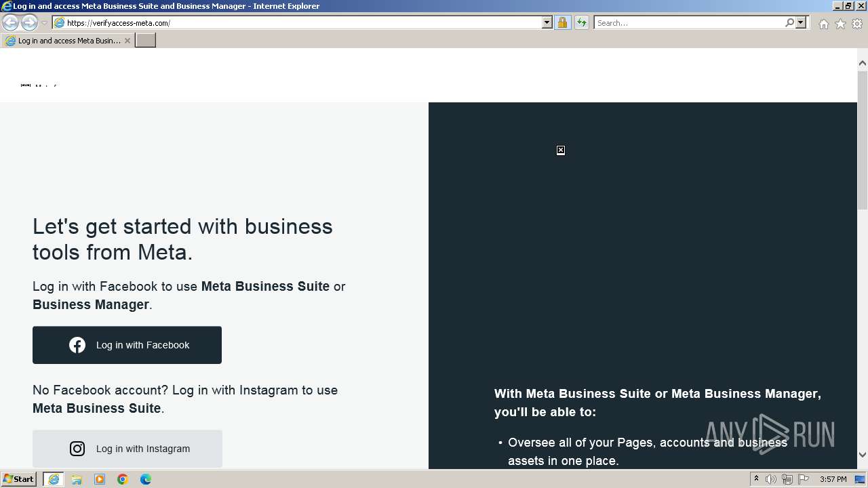This screenshot has height=488, width=868.
Task: Click the security lock icon
Action: pos(562,23)
